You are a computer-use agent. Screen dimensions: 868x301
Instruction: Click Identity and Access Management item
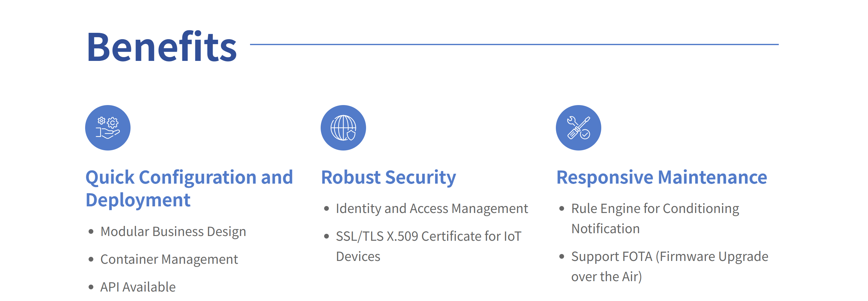432,209
